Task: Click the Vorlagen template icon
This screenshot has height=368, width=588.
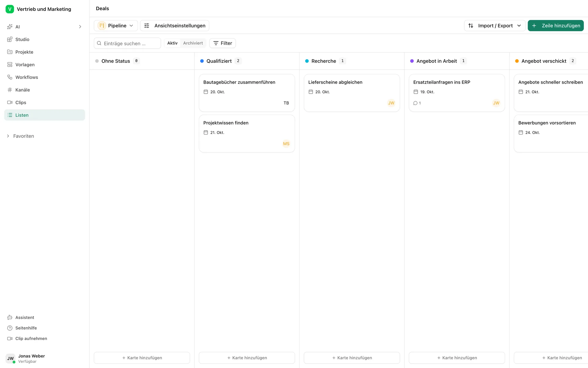Action: (10, 65)
